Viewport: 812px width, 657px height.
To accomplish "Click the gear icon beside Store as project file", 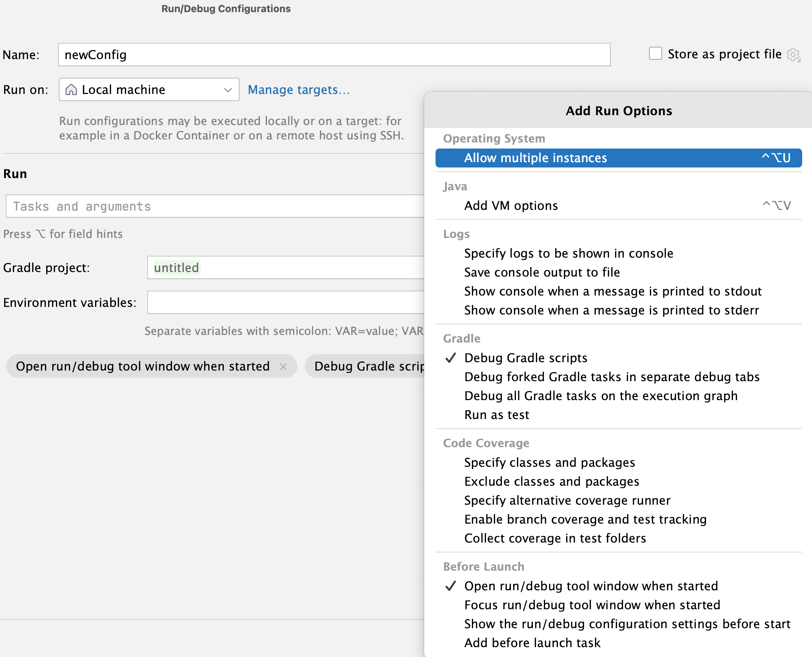I will pos(793,55).
